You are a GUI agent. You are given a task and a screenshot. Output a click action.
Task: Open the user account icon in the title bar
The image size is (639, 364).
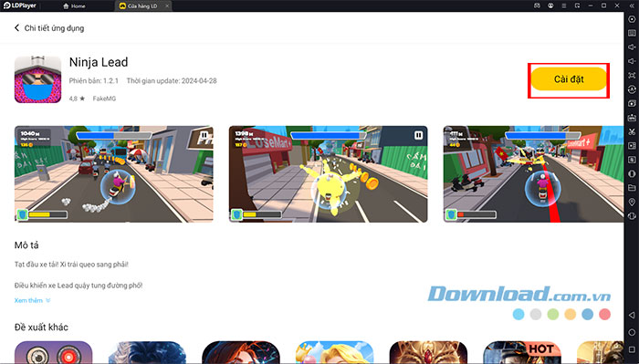pyautogui.click(x=550, y=5)
